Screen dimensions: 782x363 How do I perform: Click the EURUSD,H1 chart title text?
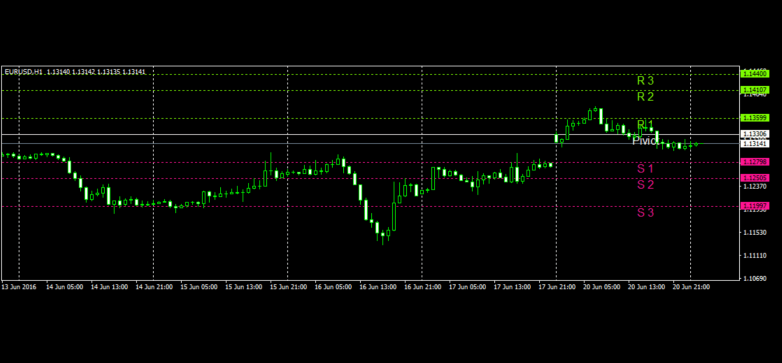click(24, 72)
